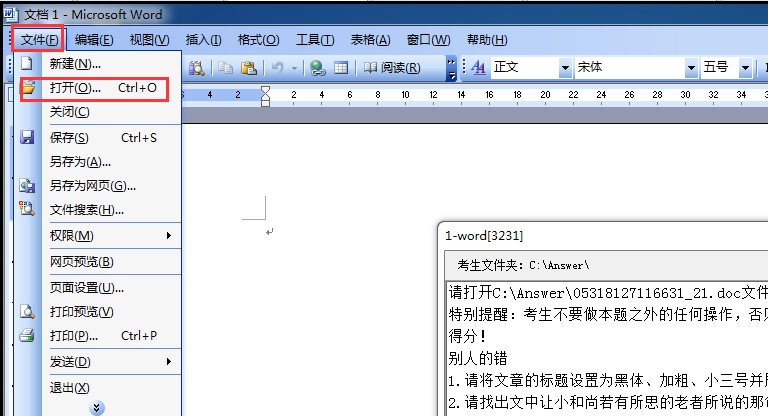The height and width of the screenshot is (416, 768).
Task: Click the Undo arrow toolbar icon
Action: 277,68
